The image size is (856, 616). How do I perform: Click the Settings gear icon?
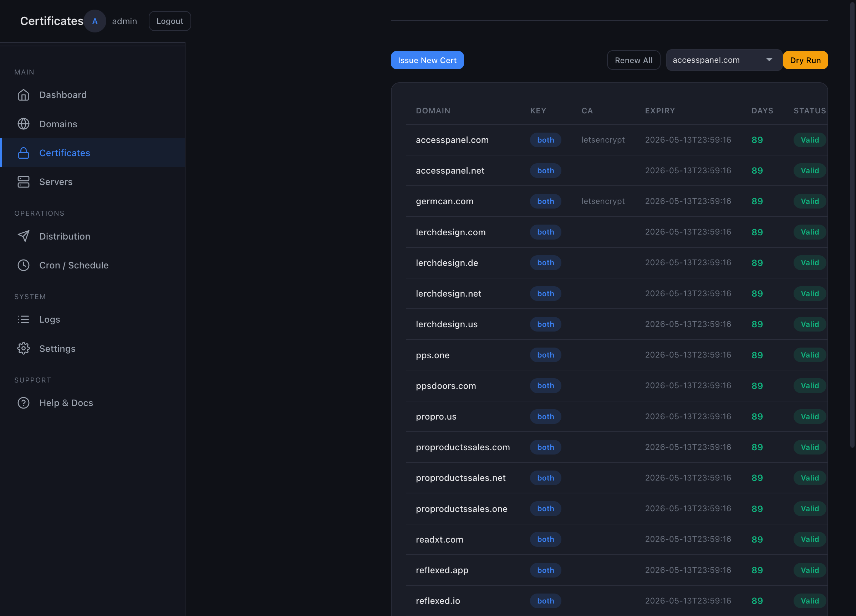(24, 348)
